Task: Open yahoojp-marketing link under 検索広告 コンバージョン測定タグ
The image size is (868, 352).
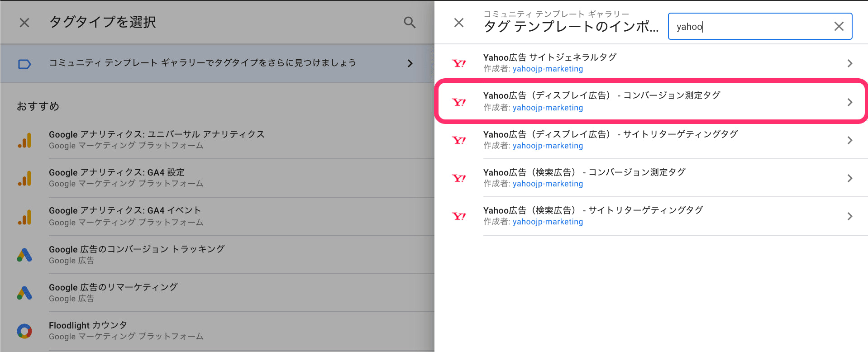Action: [x=548, y=184]
